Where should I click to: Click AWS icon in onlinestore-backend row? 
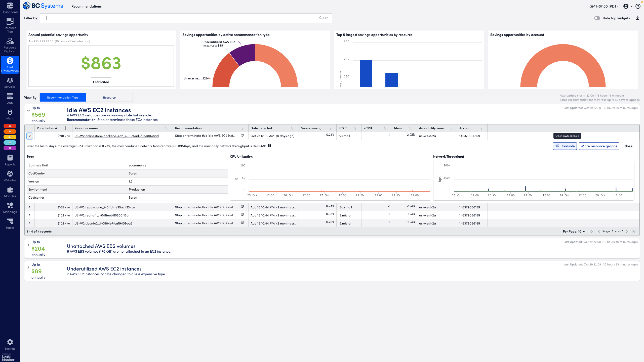[x=242, y=135]
